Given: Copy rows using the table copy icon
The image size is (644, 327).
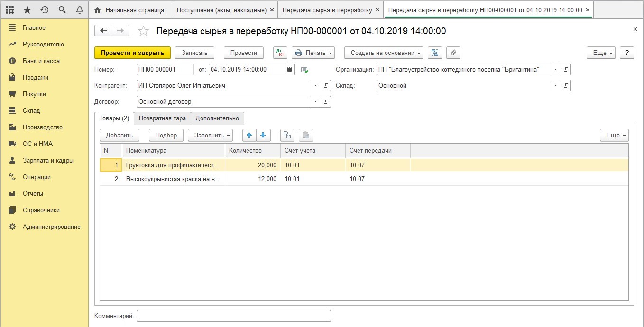Looking at the screenshot, I should [287, 135].
